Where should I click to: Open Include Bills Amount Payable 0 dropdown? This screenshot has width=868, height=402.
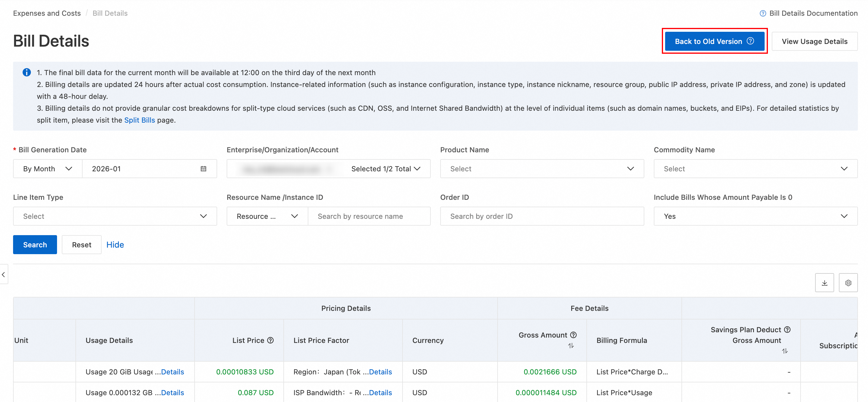(755, 216)
